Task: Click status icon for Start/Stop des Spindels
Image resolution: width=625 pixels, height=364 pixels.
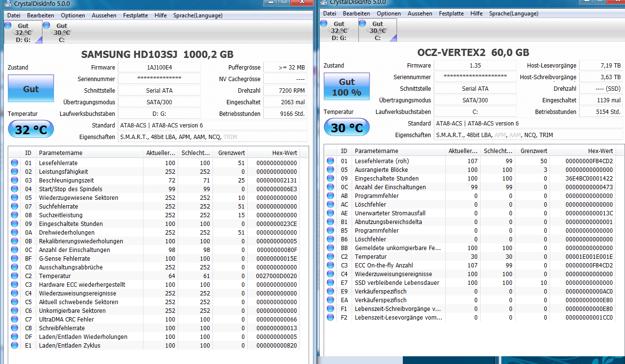Action: (14, 189)
